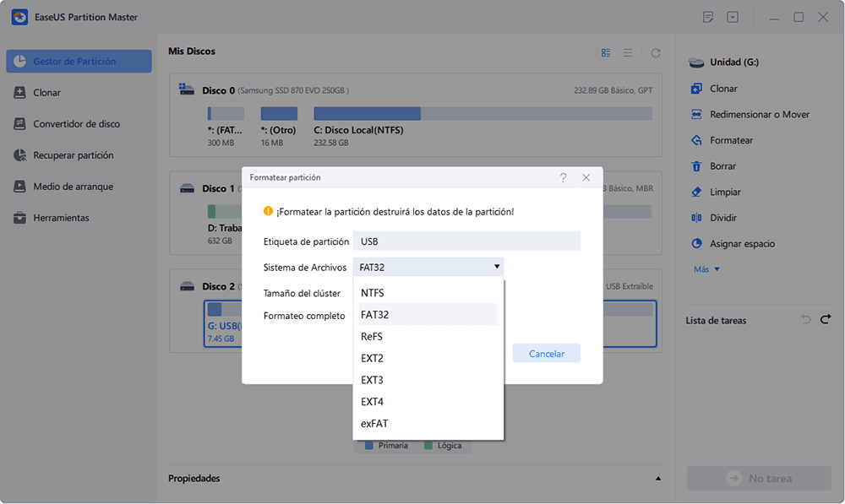Screen dimensions: 845x504
Task: Click the Unidad (G:) drive icon
Action: tap(696, 62)
